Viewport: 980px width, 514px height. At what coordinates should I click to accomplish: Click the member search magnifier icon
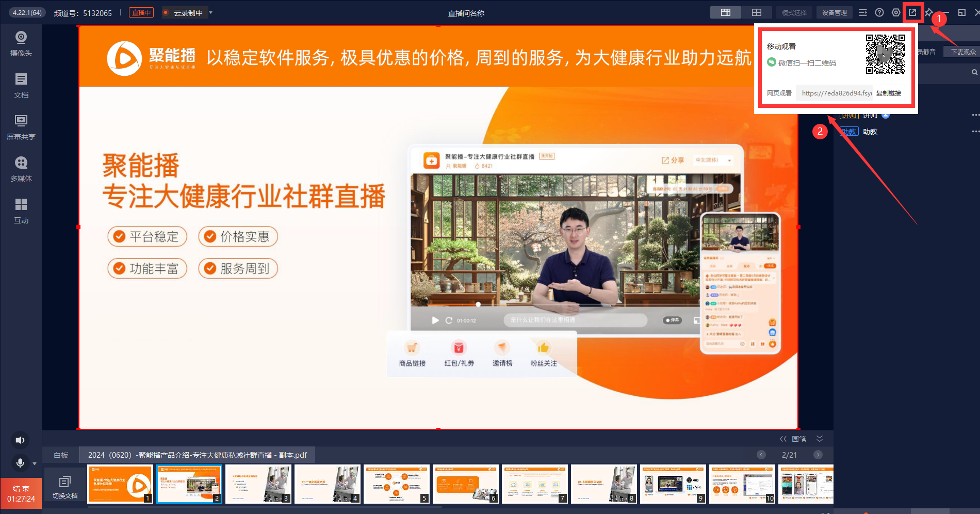pyautogui.click(x=974, y=72)
